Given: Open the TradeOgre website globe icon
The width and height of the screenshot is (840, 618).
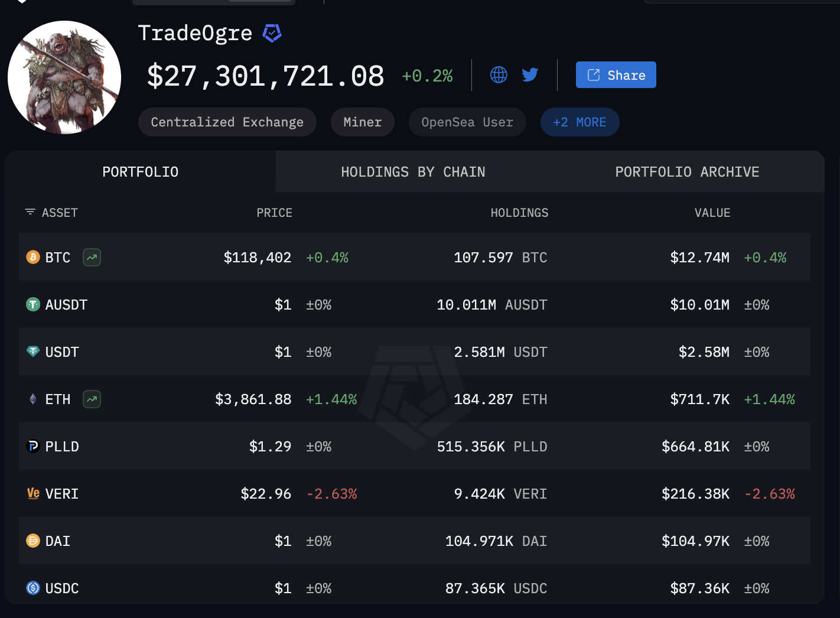Looking at the screenshot, I should coord(499,74).
